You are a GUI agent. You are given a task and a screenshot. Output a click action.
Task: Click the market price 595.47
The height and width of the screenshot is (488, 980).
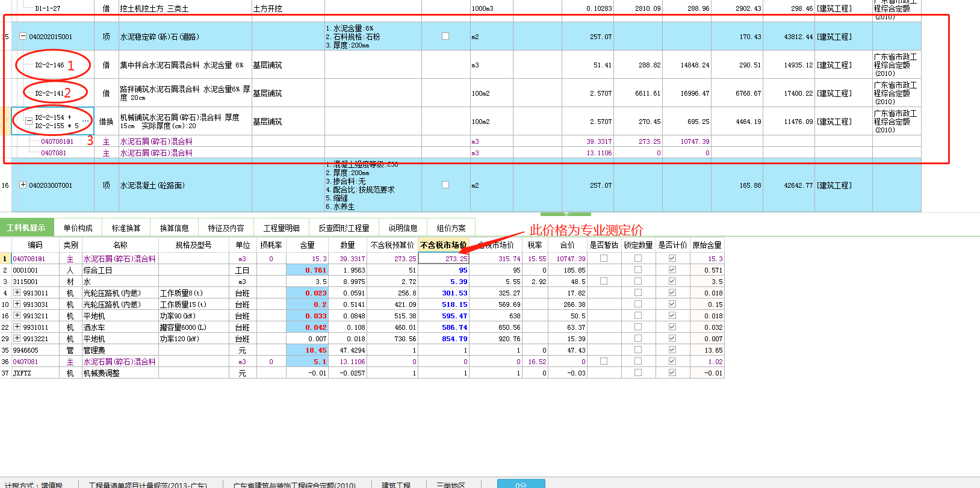(x=454, y=316)
